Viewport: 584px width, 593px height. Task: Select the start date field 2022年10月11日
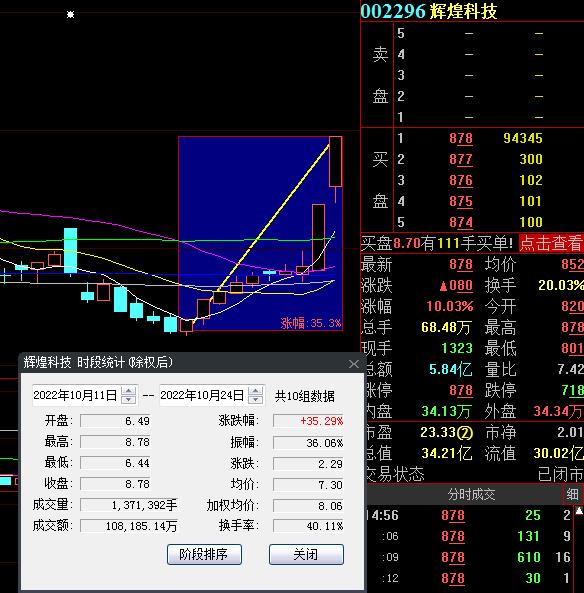click(x=76, y=396)
